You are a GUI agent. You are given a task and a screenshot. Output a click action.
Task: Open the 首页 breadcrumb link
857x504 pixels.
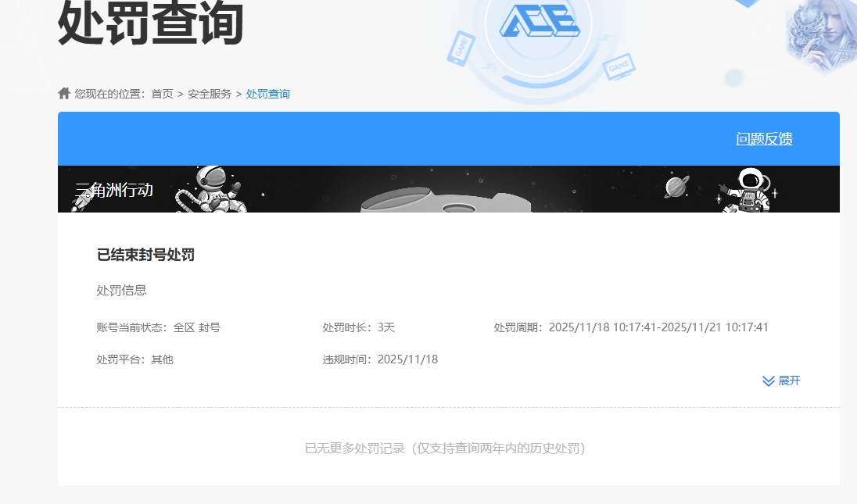(160, 93)
